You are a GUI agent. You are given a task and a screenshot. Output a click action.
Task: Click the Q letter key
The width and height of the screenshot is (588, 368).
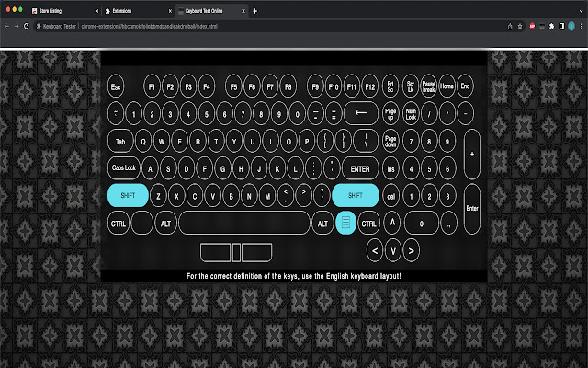143,141
